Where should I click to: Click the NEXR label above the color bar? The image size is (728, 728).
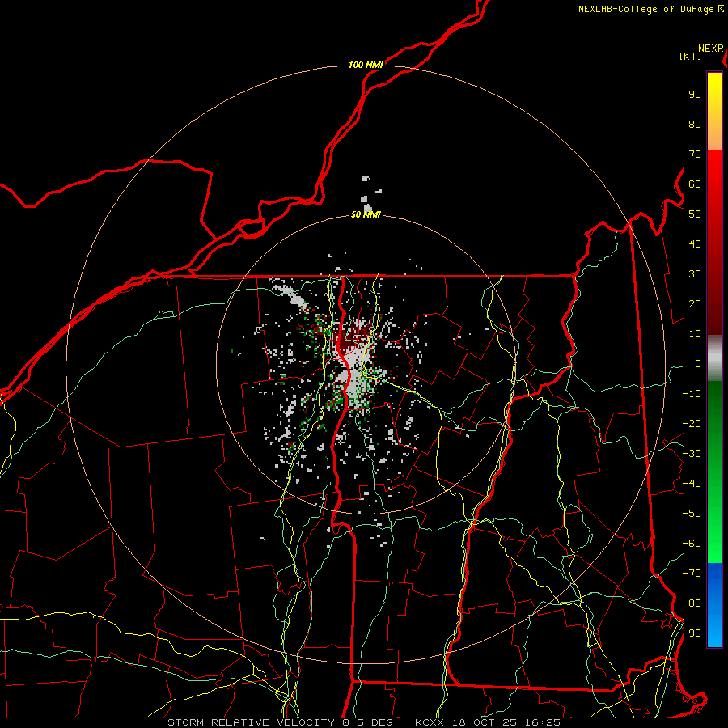tap(711, 49)
